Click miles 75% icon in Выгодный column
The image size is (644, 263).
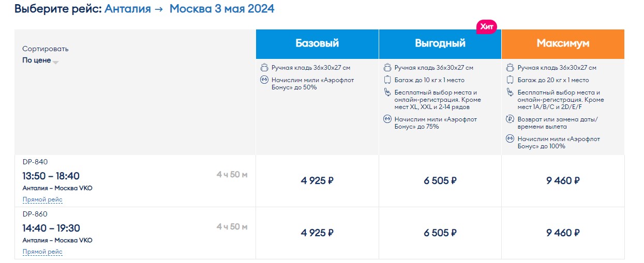pyautogui.click(x=387, y=119)
